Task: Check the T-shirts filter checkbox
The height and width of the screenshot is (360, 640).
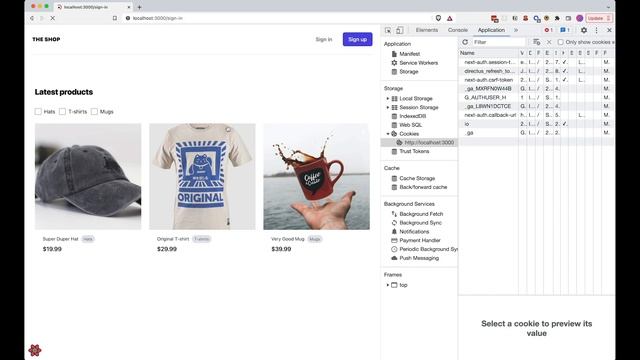Action: [x=62, y=111]
